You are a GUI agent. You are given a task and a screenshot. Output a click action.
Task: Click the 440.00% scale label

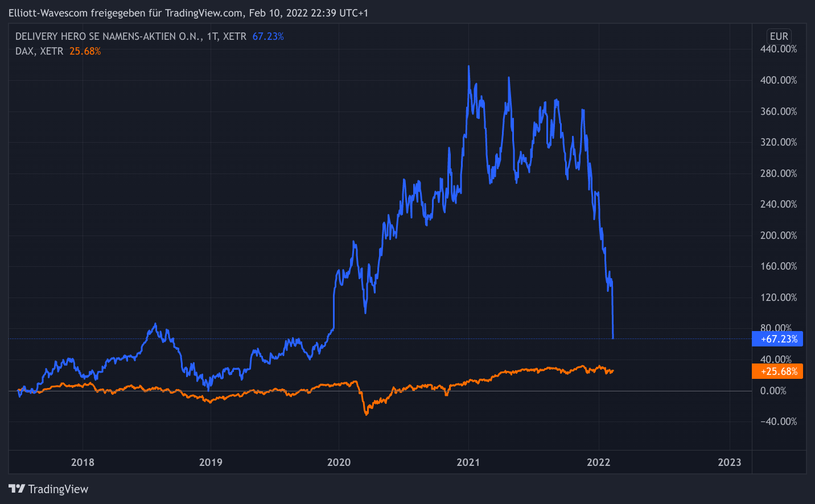(x=779, y=49)
